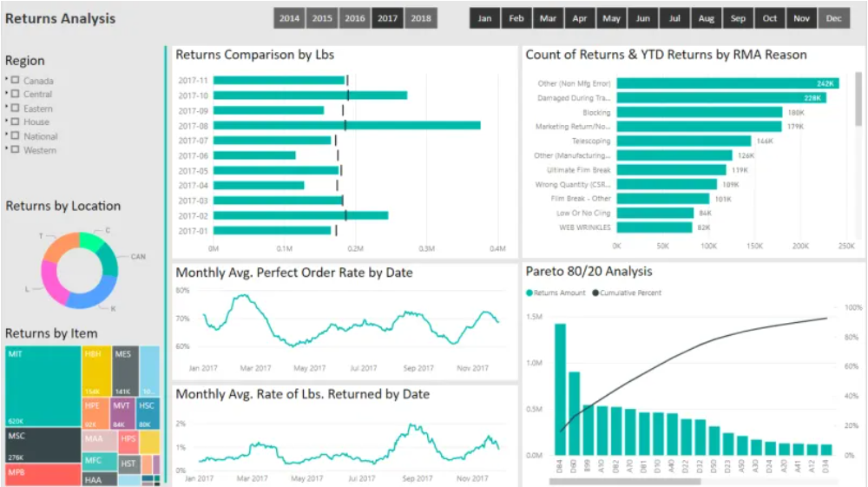This screenshot has width=868, height=487.
Task: Filter by the May month button
Action: (611, 18)
